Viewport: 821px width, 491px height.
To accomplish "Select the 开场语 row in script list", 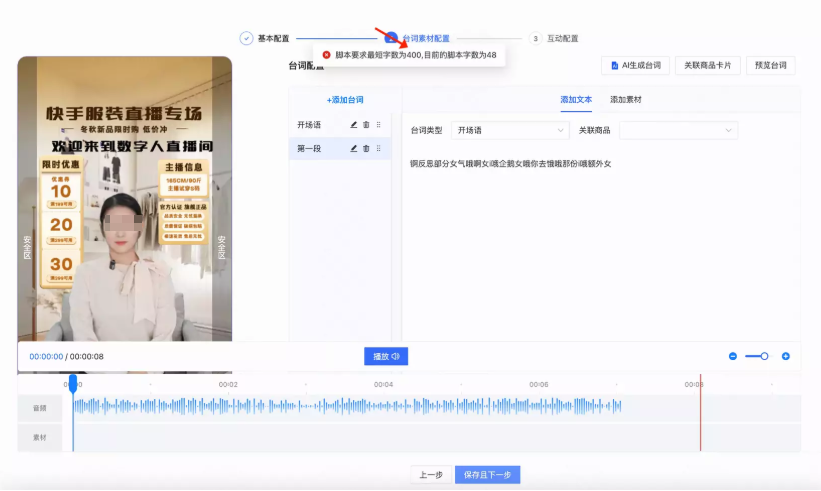I will [340, 125].
